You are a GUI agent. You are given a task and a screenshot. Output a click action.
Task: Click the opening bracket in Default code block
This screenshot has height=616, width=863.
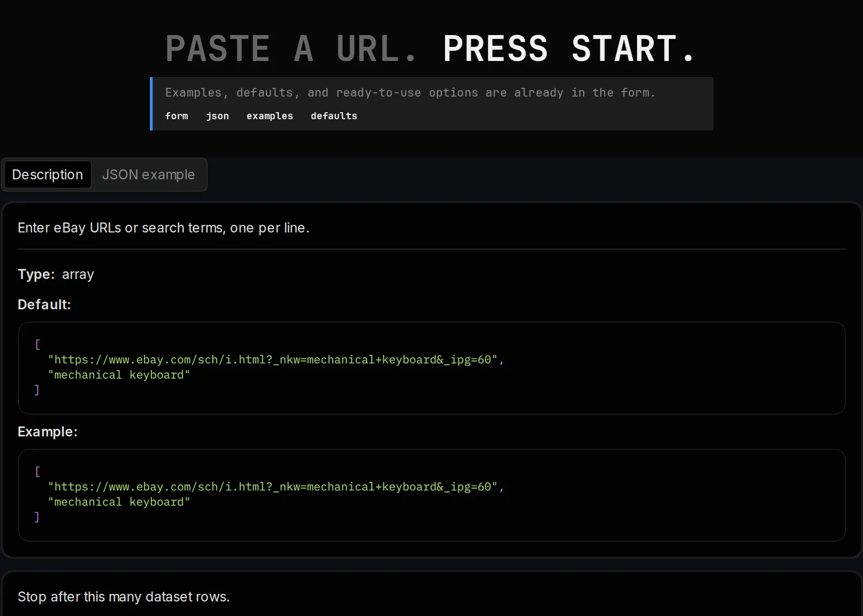tap(38, 345)
